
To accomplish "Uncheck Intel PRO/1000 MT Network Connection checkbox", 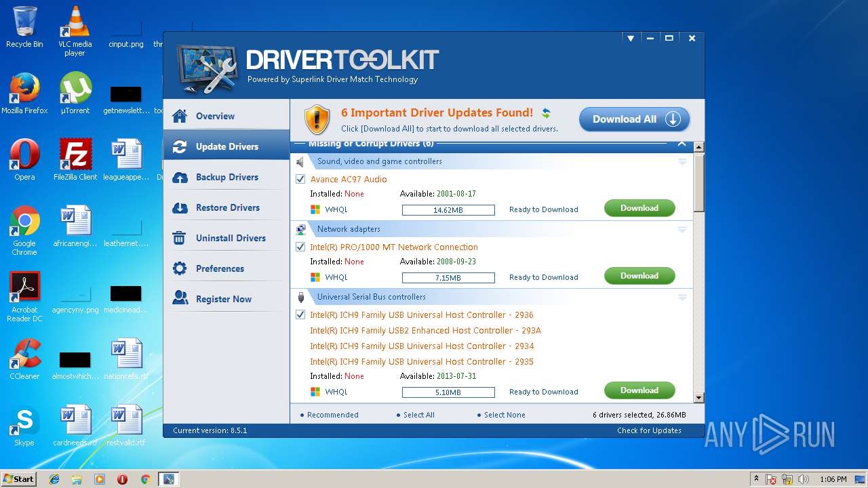I will pos(300,247).
